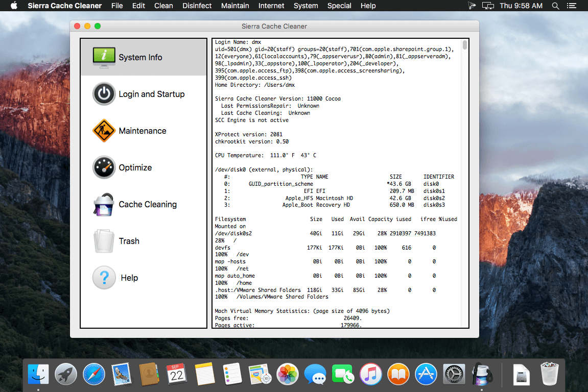
Task: Click the Last Cache Cleaning: Unknown line
Action: coord(265,113)
